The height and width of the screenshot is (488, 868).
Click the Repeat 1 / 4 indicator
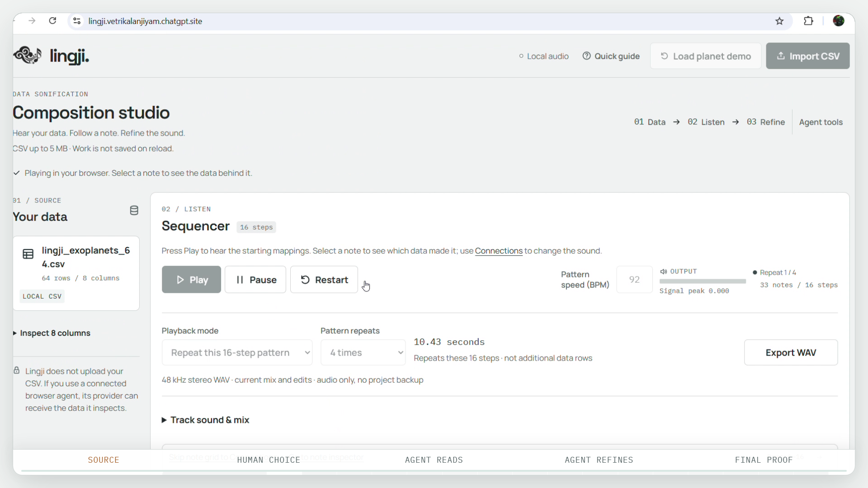(x=774, y=272)
